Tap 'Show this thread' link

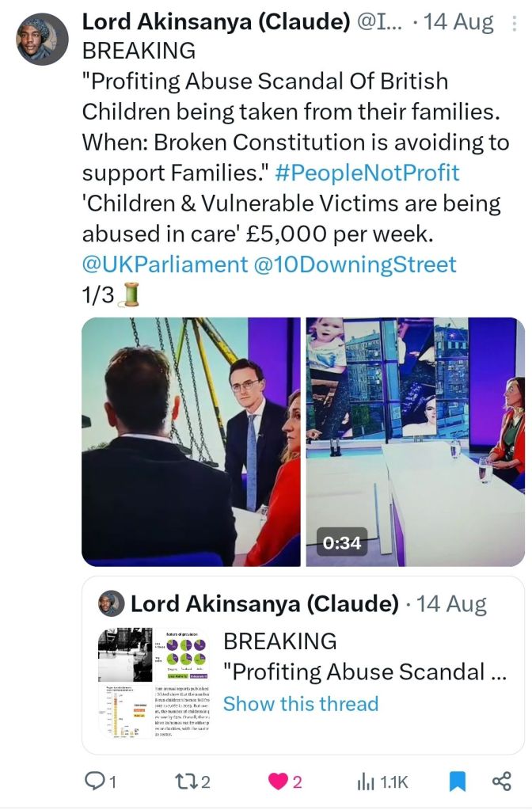click(x=301, y=703)
